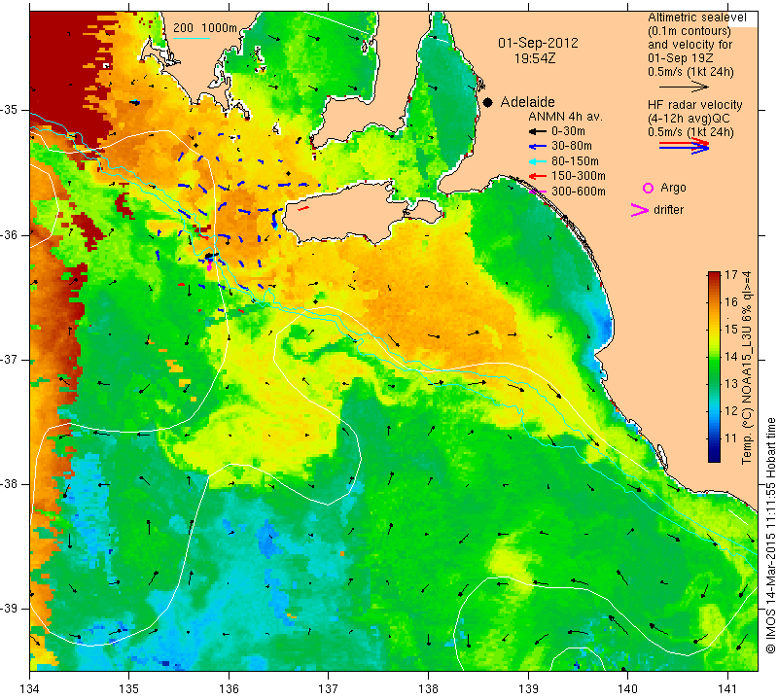
Task: Click the 14 value on temperature scale
Action: click(x=731, y=356)
